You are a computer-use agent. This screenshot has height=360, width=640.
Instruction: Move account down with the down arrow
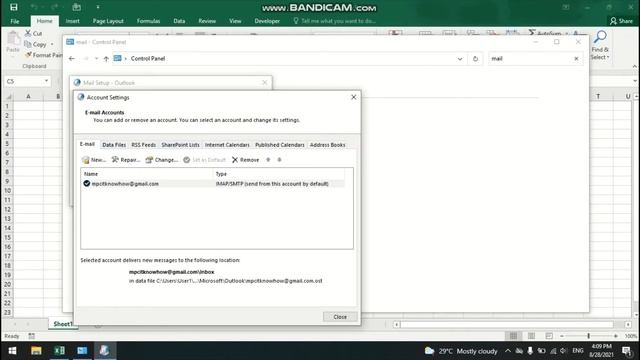[x=280, y=160]
